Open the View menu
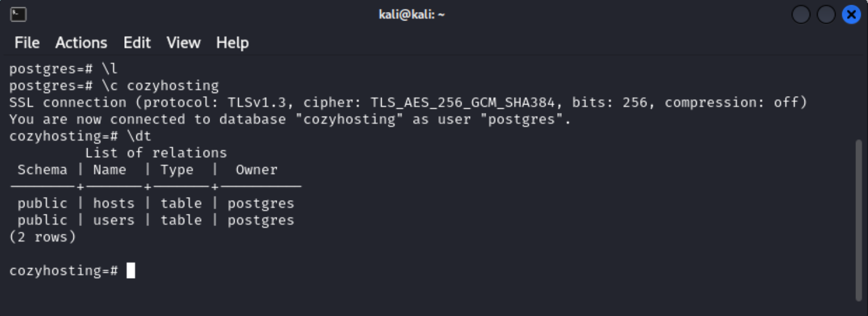Image resolution: width=868 pixels, height=316 pixels. [183, 43]
